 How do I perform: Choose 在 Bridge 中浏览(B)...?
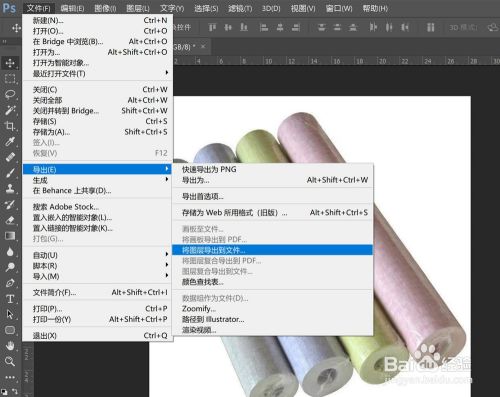[x=98, y=42]
